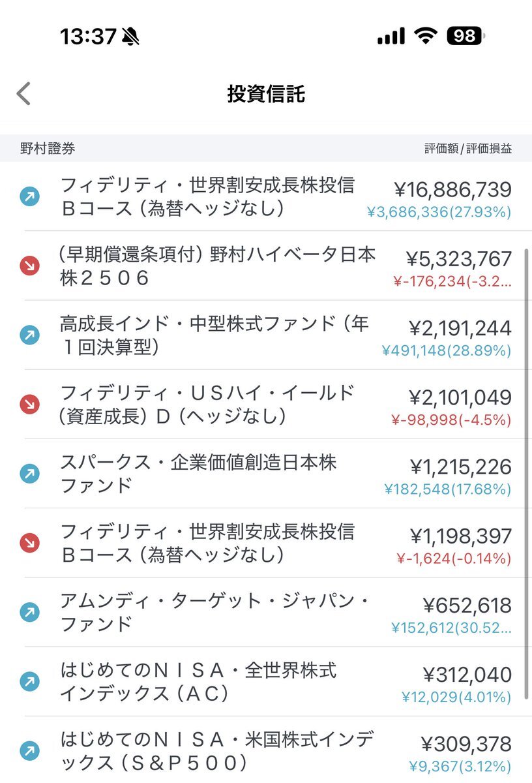The image size is (532, 783).
Task: Tap blue arrow icon for 全世界株式インデックス
Action: pyautogui.click(x=29, y=682)
